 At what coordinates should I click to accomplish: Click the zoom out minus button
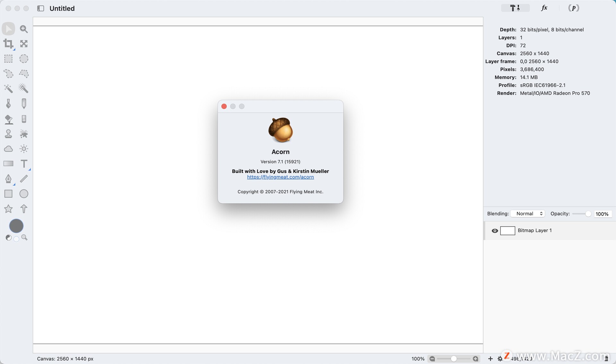432,359
